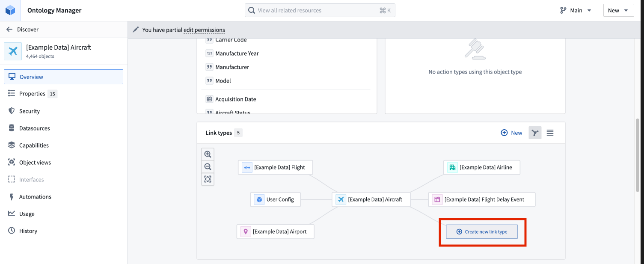Image resolution: width=644 pixels, height=264 pixels.
Task: Click the Ontology Manager cube logo
Action: tap(10, 10)
